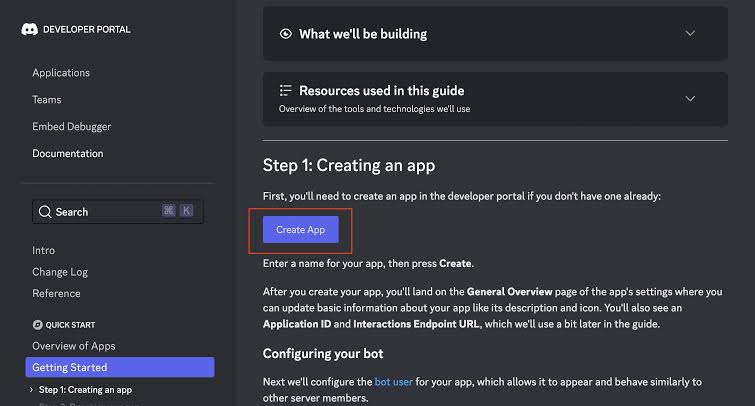Click the eye icon beside What we'll be building
Viewport: 755px width, 406px height.
(286, 34)
